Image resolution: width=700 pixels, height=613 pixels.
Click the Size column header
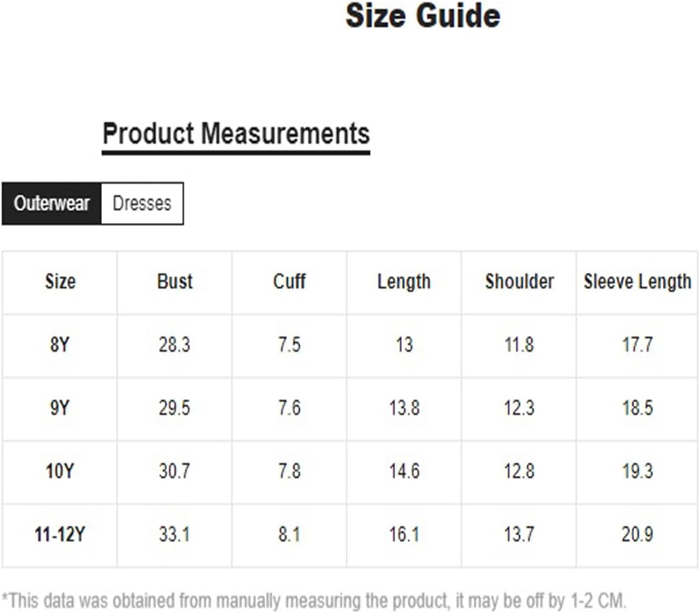pos(60,281)
